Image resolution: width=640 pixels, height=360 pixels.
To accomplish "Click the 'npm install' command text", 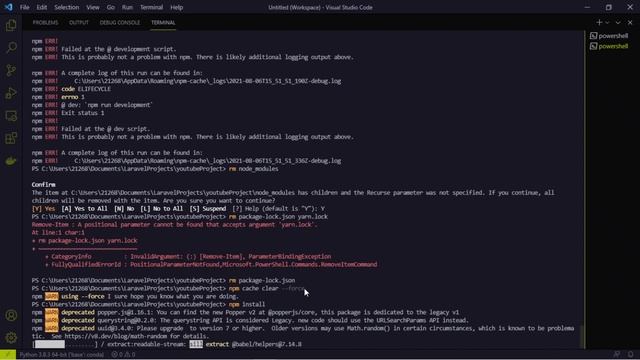I will tap(247, 304).
